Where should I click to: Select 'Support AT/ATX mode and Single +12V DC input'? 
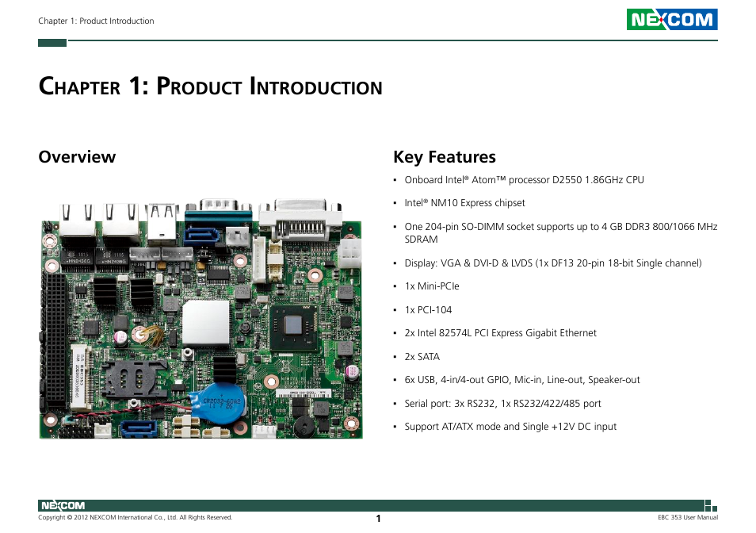pyautogui.click(x=510, y=427)
